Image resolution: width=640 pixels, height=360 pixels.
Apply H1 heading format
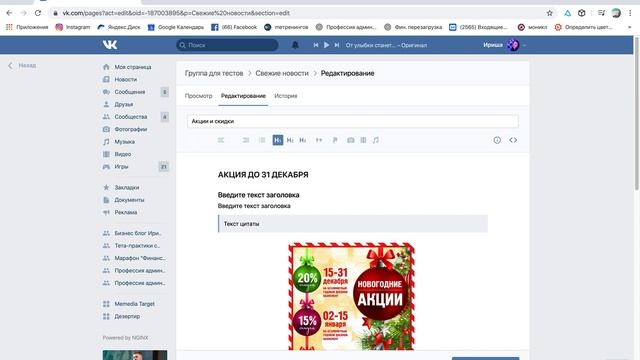pyautogui.click(x=278, y=140)
